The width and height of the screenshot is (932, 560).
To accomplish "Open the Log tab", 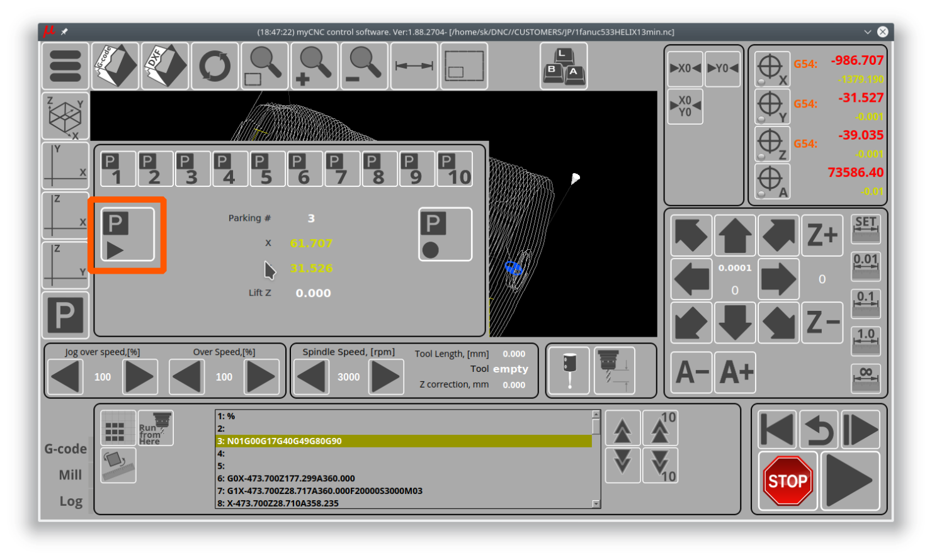I will pyautogui.click(x=71, y=501).
